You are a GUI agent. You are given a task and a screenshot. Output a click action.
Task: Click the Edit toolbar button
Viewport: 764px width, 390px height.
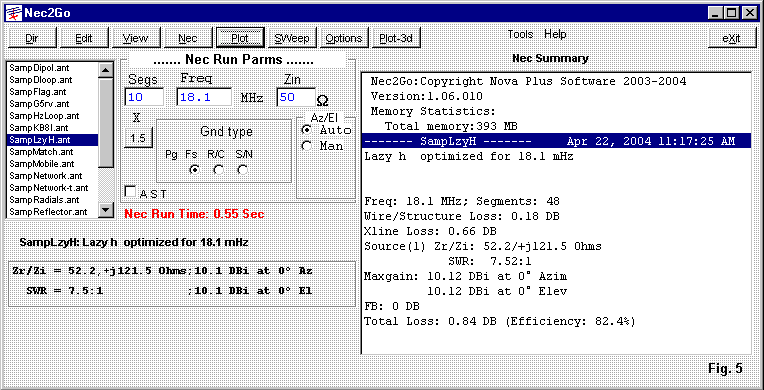(x=84, y=38)
